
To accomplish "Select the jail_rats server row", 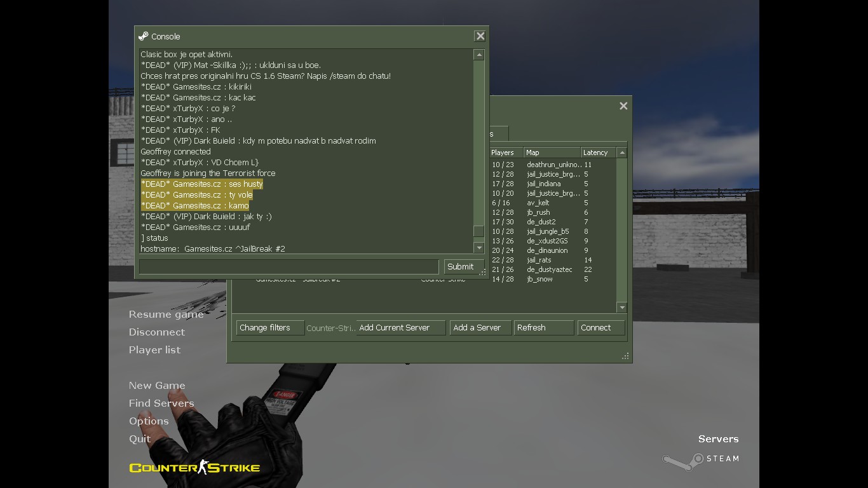I will pyautogui.click(x=553, y=260).
